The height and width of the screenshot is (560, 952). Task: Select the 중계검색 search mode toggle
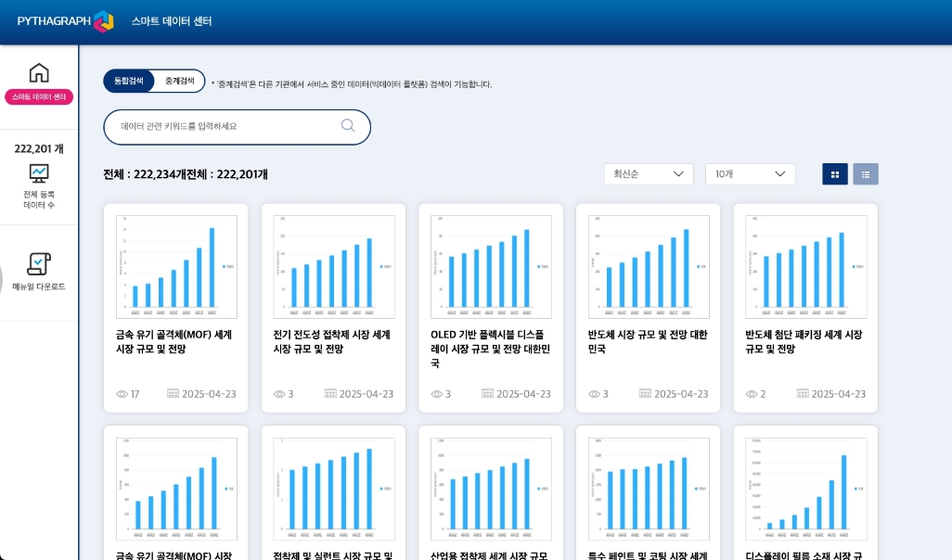click(179, 82)
